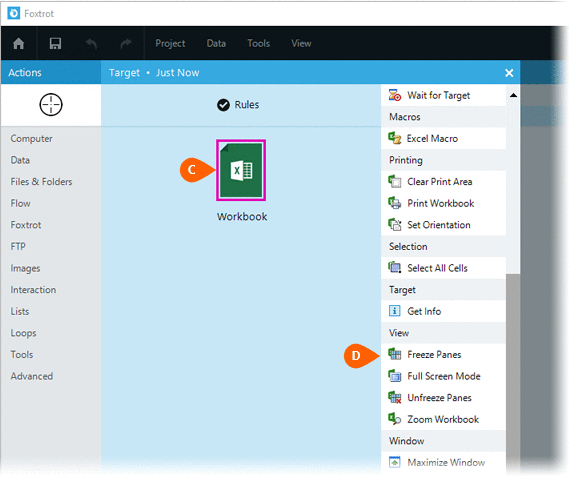This screenshot has width=577, height=492.
Task: Open the Project menu
Action: (x=170, y=43)
